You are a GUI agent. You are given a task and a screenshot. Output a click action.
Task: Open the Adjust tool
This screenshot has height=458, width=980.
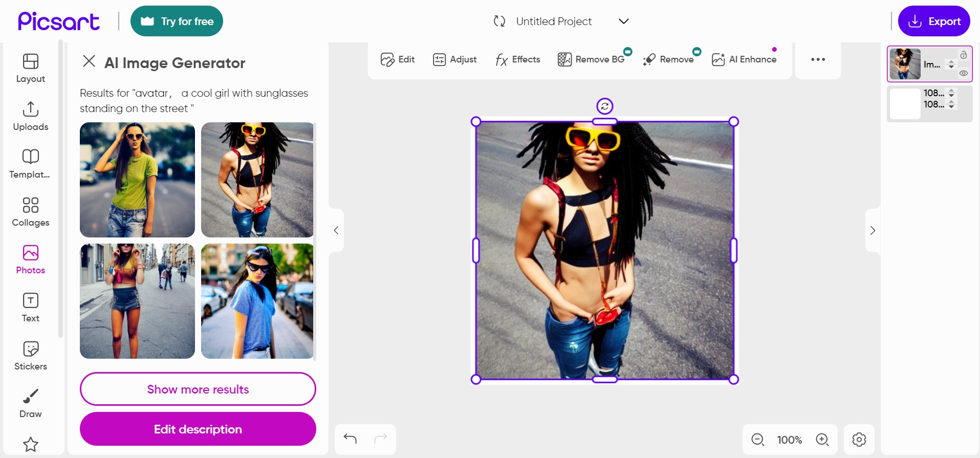pos(454,59)
